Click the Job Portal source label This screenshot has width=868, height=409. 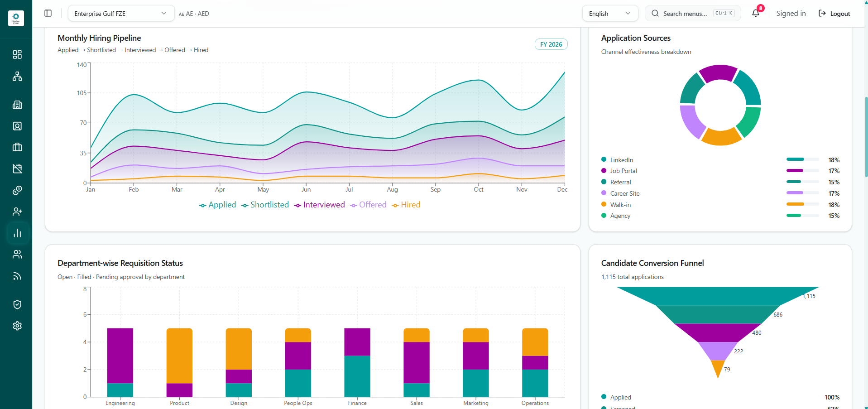point(623,171)
